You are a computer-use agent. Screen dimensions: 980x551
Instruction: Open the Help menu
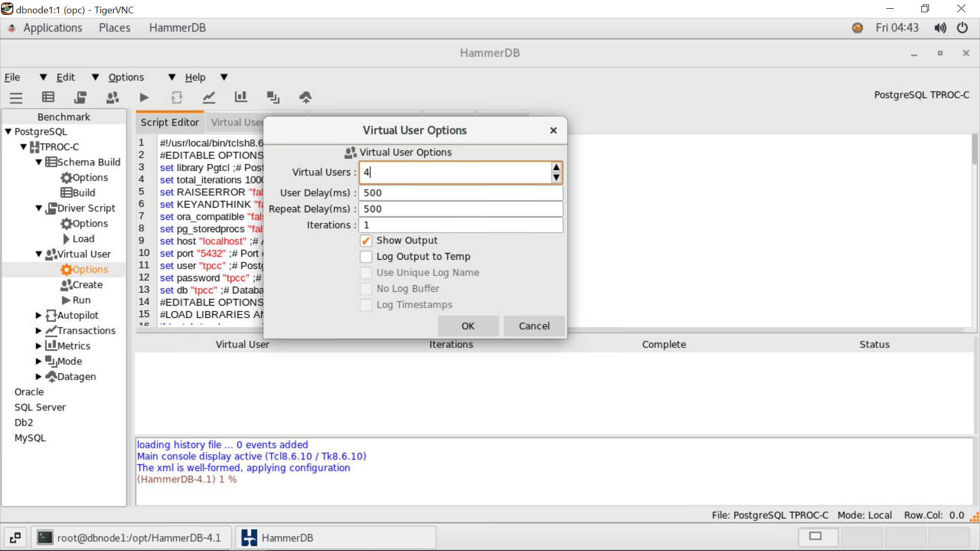tap(195, 77)
